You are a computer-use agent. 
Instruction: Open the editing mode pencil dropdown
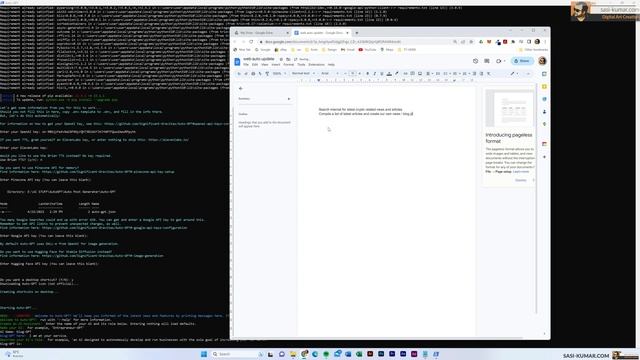514,73
